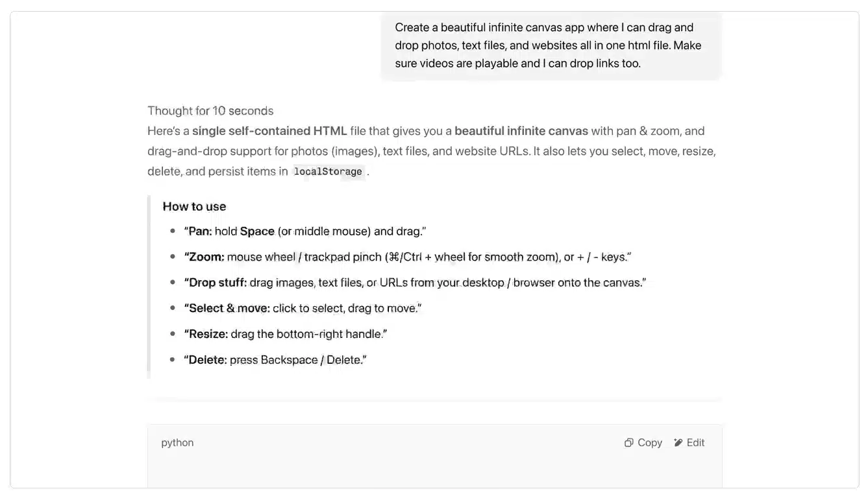Click the "Resize:" bullet item
Image resolution: width=868 pixels, height=491 pixels.
click(285, 335)
